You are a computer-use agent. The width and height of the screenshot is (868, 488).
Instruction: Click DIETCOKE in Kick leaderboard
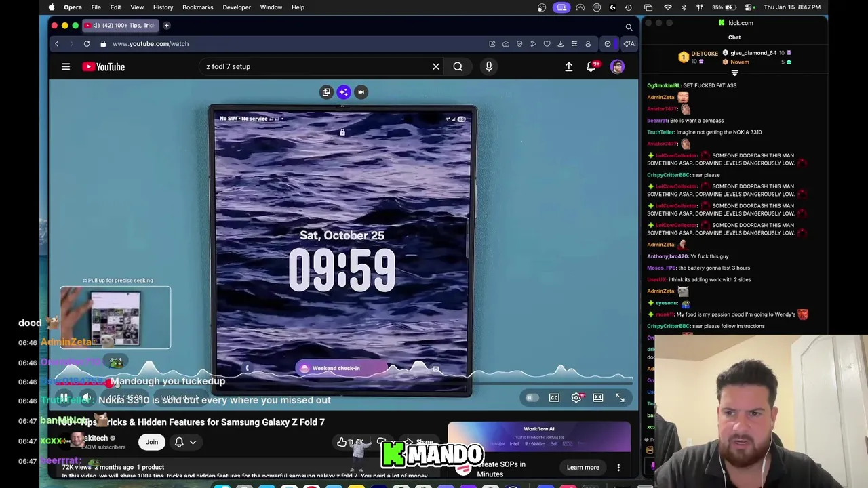click(705, 54)
